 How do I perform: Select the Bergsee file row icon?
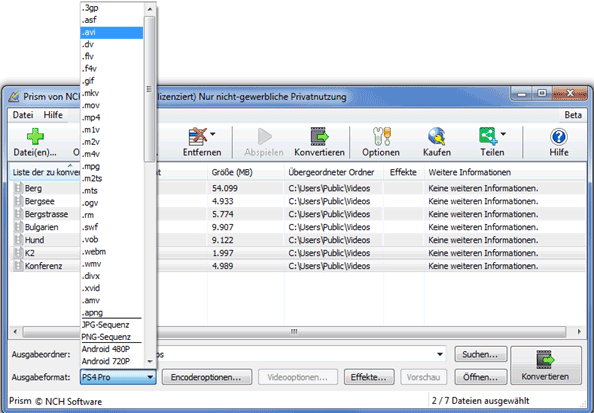(18, 201)
